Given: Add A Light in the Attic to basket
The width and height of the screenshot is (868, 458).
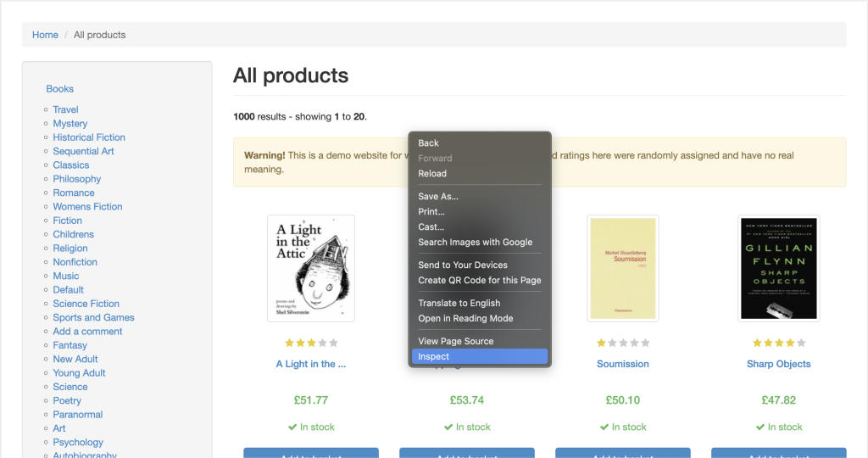Looking at the screenshot, I should point(311,453).
